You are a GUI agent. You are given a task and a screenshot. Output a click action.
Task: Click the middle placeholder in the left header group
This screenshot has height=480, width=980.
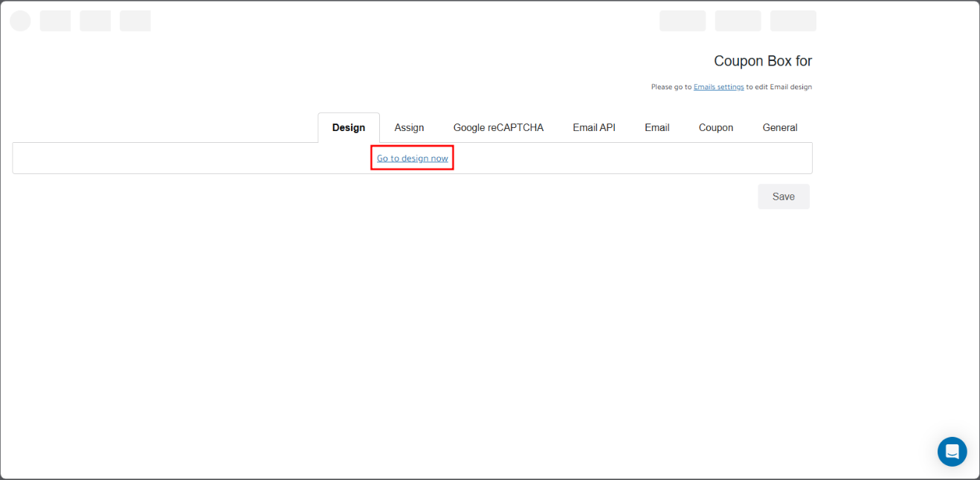pyautogui.click(x=95, y=21)
